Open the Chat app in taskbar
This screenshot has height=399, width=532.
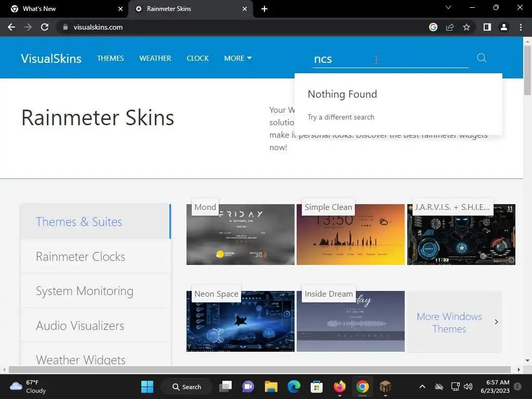pyautogui.click(x=248, y=387)
